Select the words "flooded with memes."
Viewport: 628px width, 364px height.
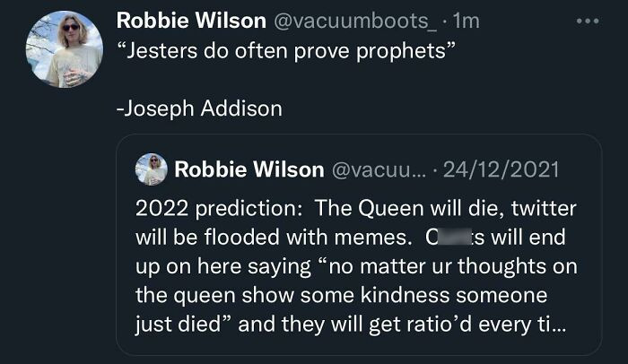[309, 238]
